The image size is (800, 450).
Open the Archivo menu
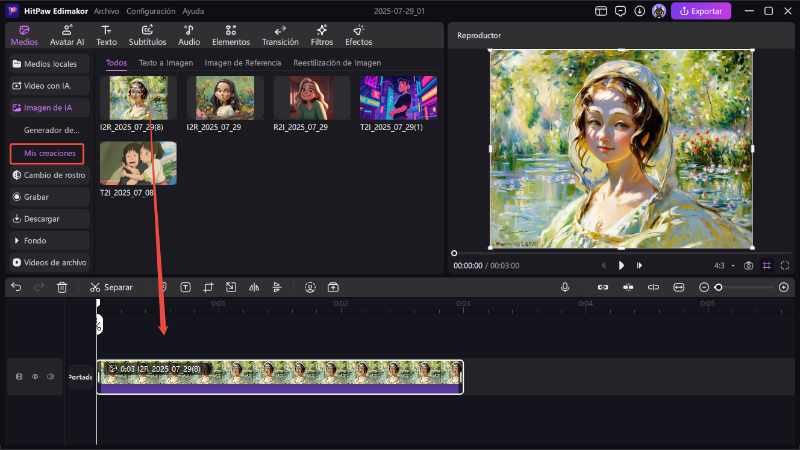106,11
